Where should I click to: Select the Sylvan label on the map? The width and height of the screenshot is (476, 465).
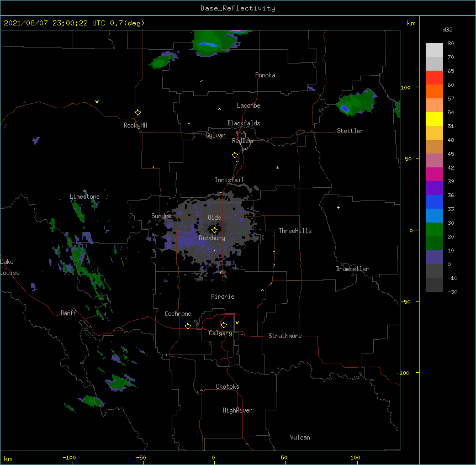[x=215, y=135]
